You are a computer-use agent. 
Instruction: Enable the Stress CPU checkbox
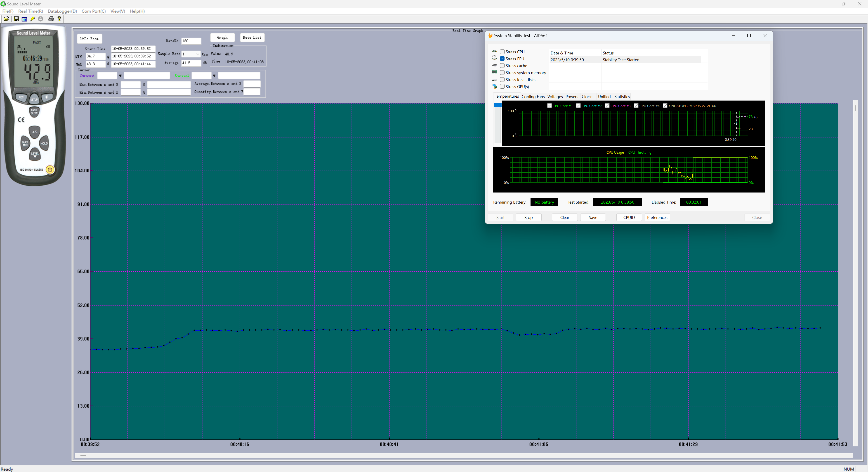tap(502, 52)
